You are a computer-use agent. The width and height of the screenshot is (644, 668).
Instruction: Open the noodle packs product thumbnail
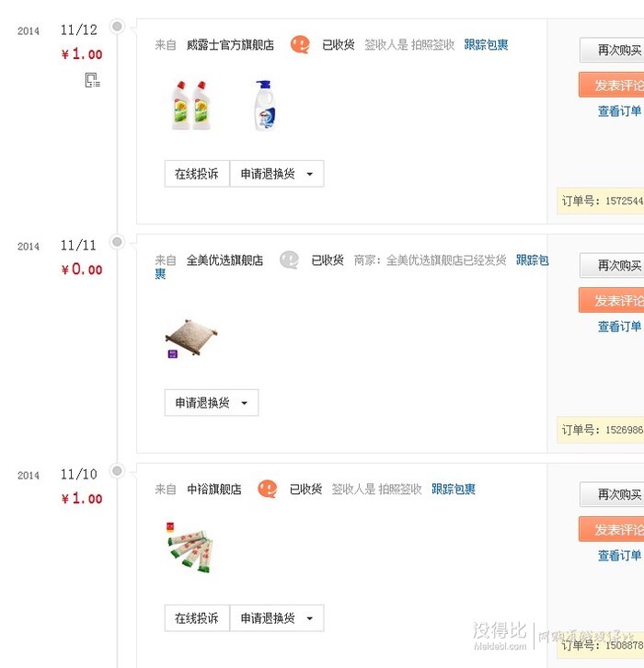pos(190,547)
